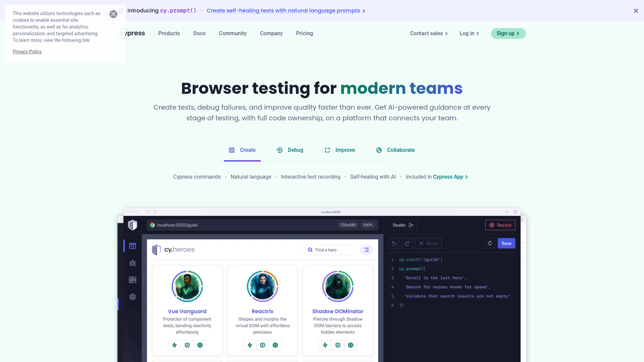The height and width of the screenshot is (362, 644).
Task: Click the refresh icon next to Save
Action: click(490, 243)
